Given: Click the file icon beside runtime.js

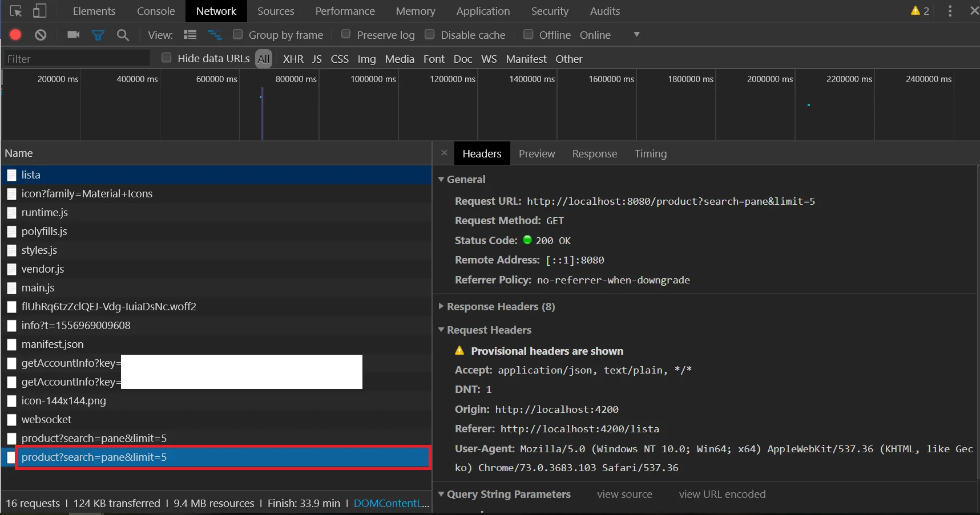Looking at the screenshot, I should point(11,213).
